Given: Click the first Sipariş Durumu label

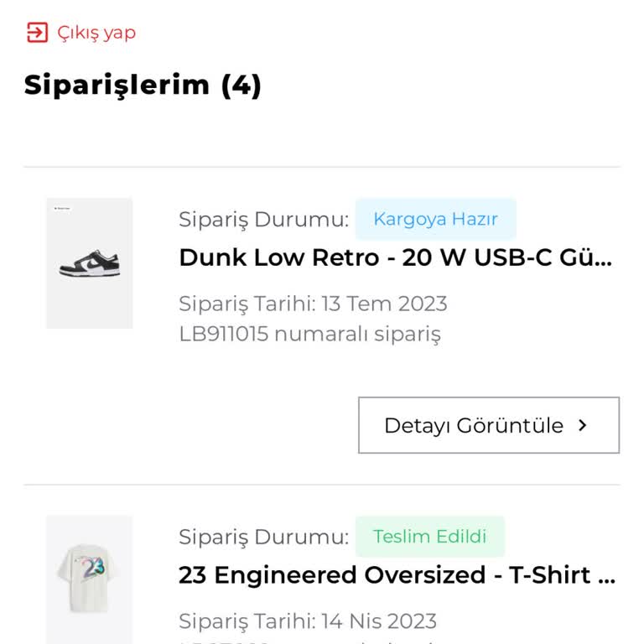Looking at the screenshot, I should click(x=263, y=220).
